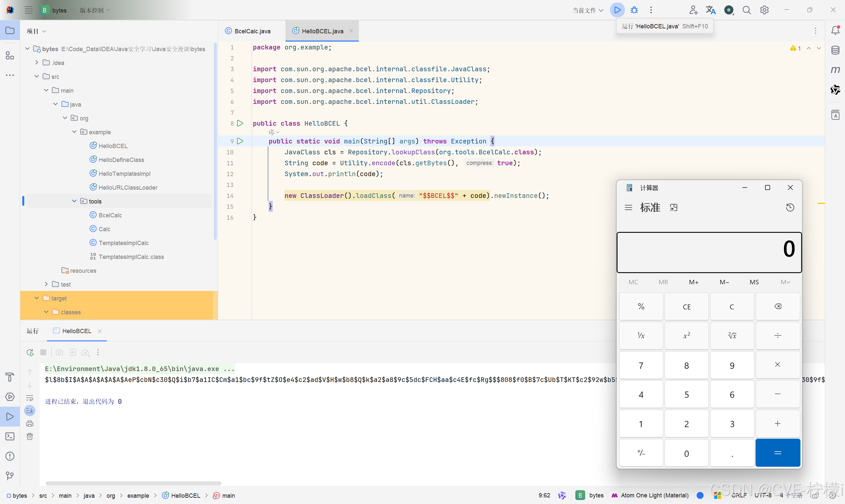Viewport: 845px width, 504px height.
Task: Open the 项目 view dropdown
Action: click(x=36, y=31)
